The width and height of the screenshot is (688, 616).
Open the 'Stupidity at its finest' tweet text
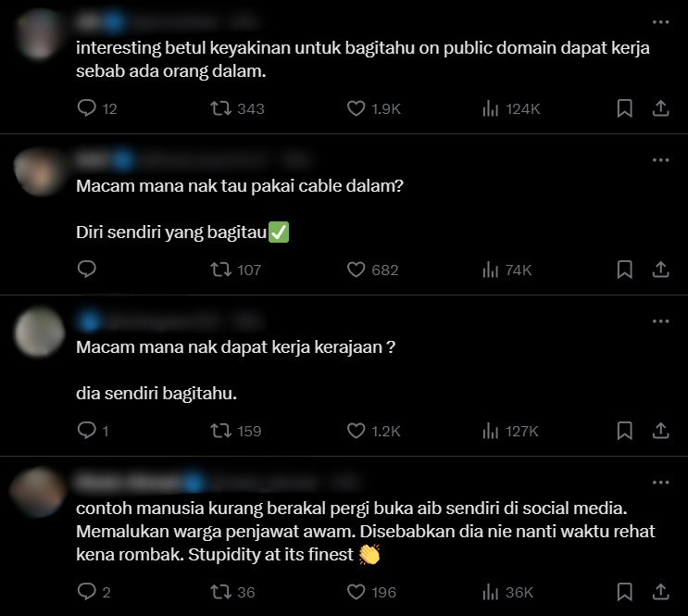365,532
